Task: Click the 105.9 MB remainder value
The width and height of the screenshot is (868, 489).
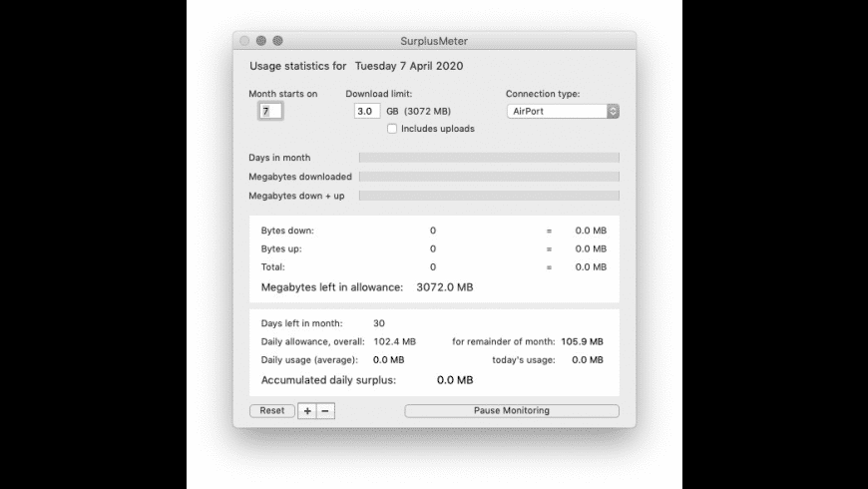Action: tap(582, 341)
